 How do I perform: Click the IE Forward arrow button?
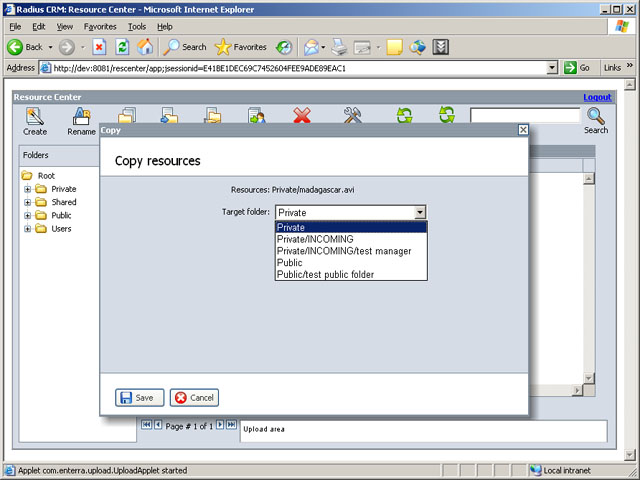pos(67,47)
